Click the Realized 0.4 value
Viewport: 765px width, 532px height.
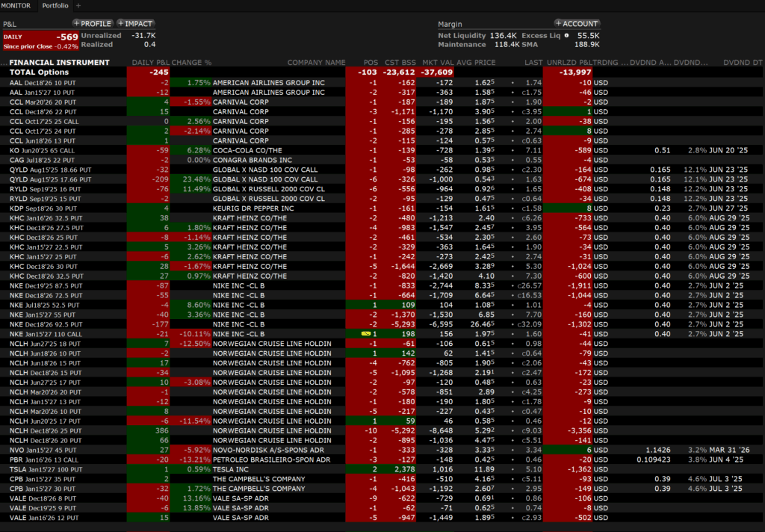[149, 44]
